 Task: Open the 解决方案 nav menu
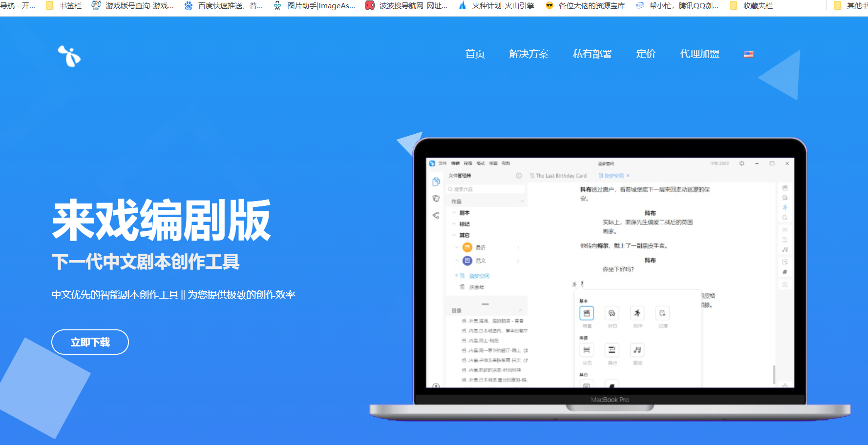(529, 54)
